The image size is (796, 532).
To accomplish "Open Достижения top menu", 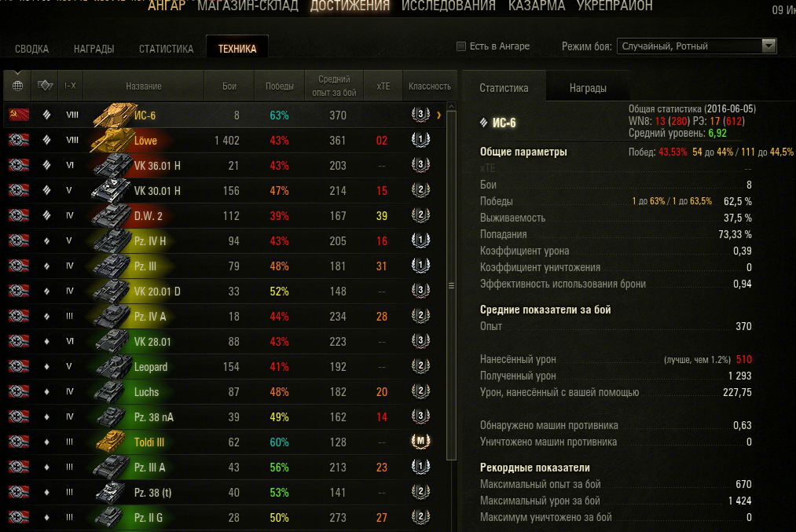I will pyautogui.click(x=350, y=6).
